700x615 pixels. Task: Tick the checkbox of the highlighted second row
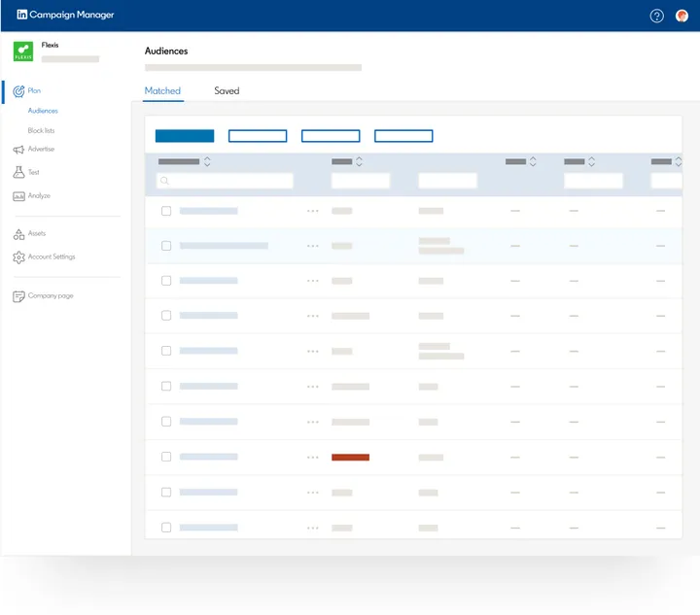point(166,246)
